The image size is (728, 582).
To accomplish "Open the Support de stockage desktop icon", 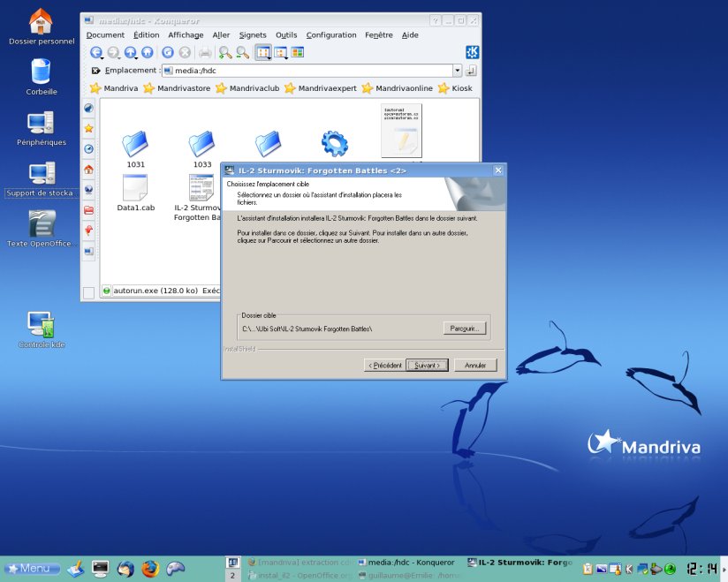I will click(x=41, y=179).
